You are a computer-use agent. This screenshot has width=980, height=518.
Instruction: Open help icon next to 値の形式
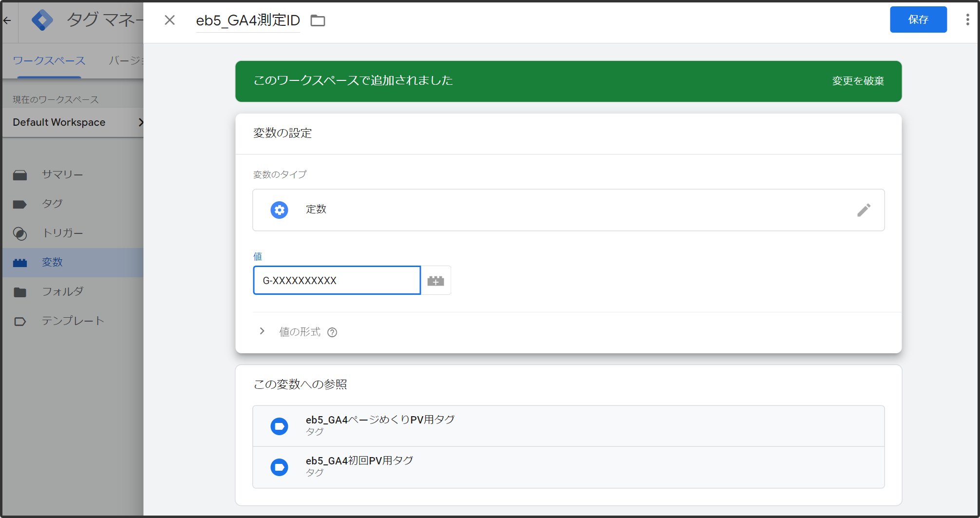click(332, 332)
